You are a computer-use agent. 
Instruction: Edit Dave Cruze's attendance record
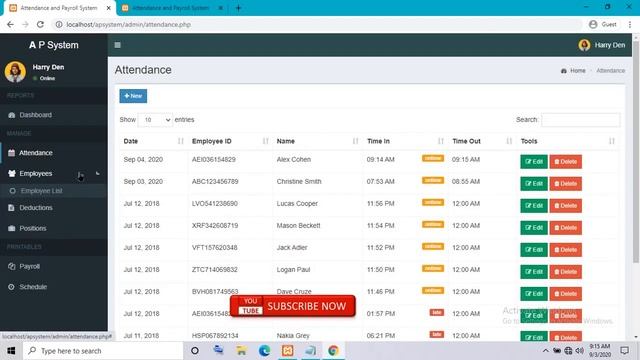[x=534, y=294]
